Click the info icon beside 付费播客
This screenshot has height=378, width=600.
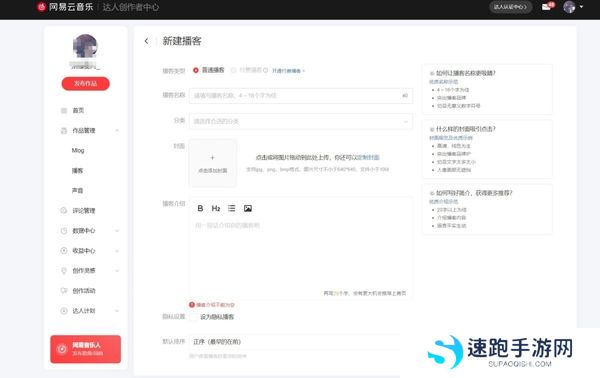(x=265, y=70)
